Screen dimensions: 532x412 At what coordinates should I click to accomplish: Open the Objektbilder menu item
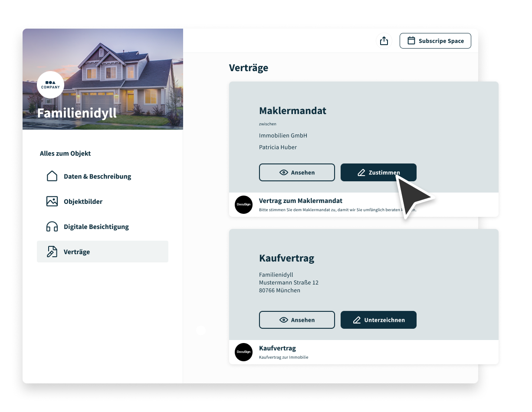click(83, 202)
